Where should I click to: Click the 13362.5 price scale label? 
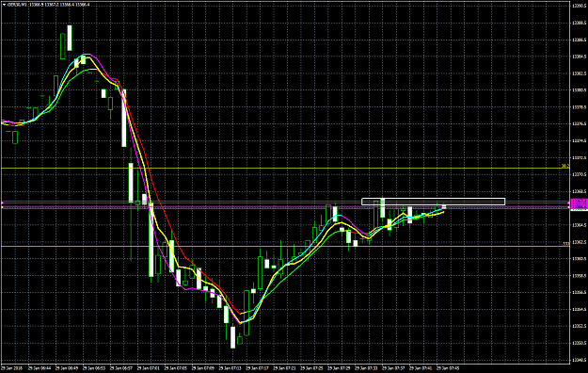pyautogui.click(x=579, y=242)
